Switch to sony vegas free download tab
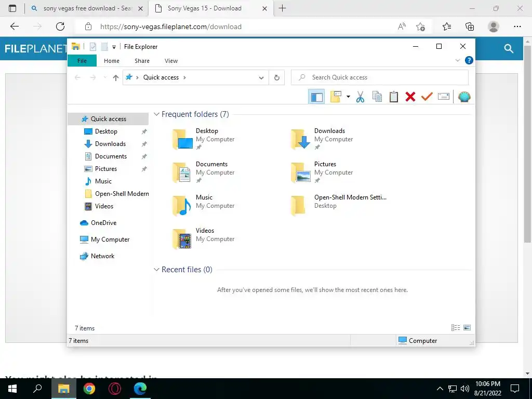The width and height of the screenshot is (532, 399). coord(87,8)
